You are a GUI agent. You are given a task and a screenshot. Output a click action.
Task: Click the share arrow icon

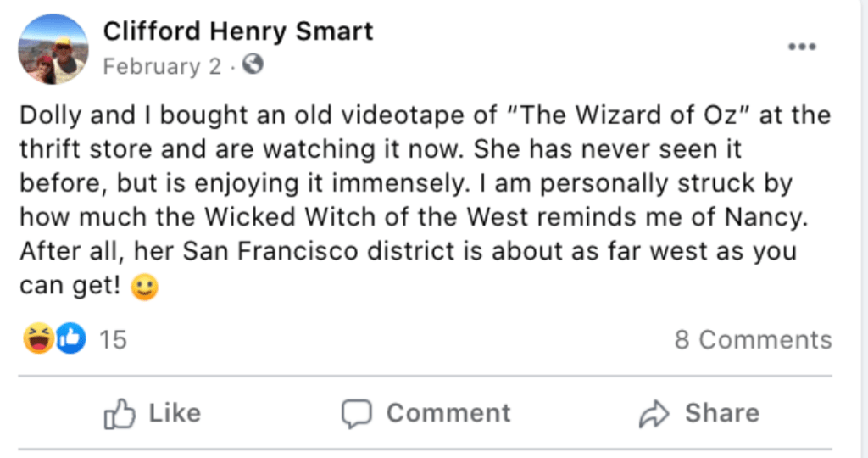click(x=654, y=414)
